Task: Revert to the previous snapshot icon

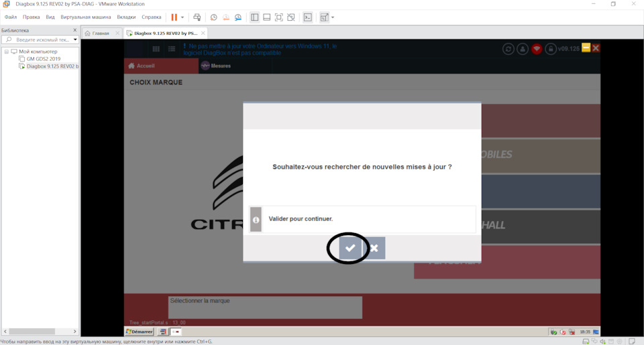Action: click(226, 17)
